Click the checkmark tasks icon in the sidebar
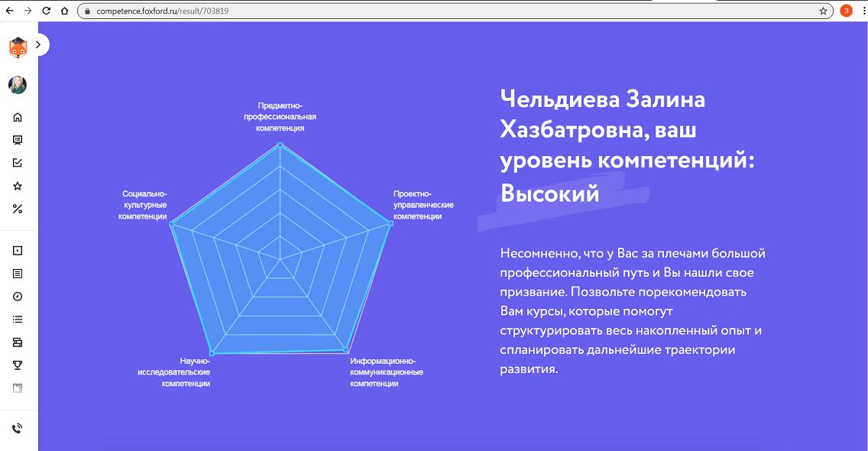Viewport: 868px width, 451px height. coord(18,163)
